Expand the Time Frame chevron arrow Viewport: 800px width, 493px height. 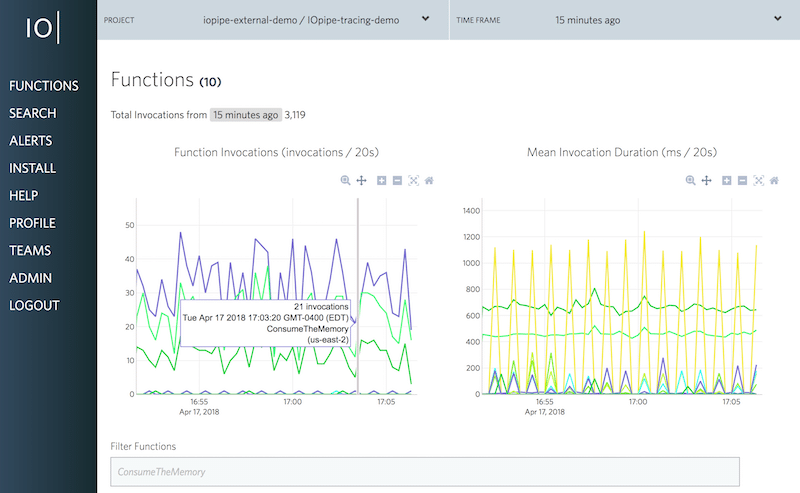pyautogui.click(x=778, y=19)
